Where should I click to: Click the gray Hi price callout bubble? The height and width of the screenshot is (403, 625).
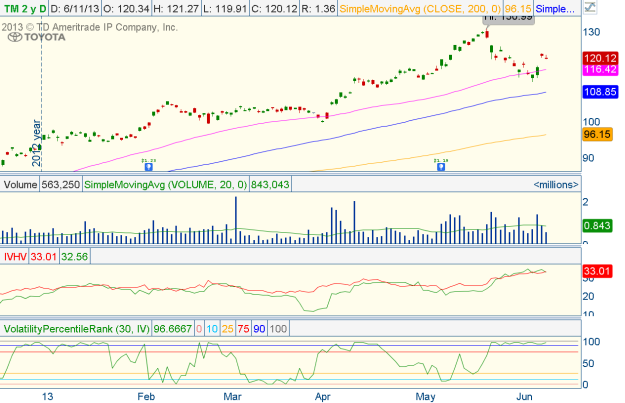pos(509,18)
